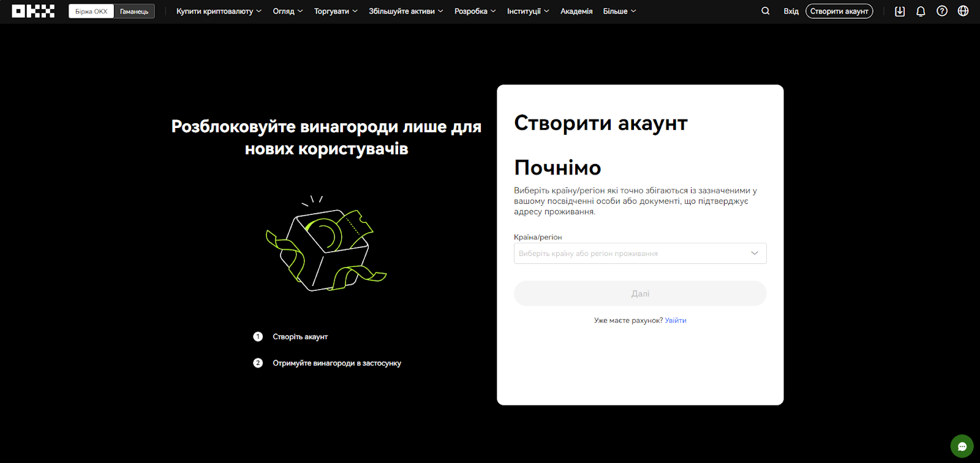Image resolution: width=980 pixels, height=463 pixels.
Task: Expand Купити криптовалюту menu
Action: click(219, 11)
